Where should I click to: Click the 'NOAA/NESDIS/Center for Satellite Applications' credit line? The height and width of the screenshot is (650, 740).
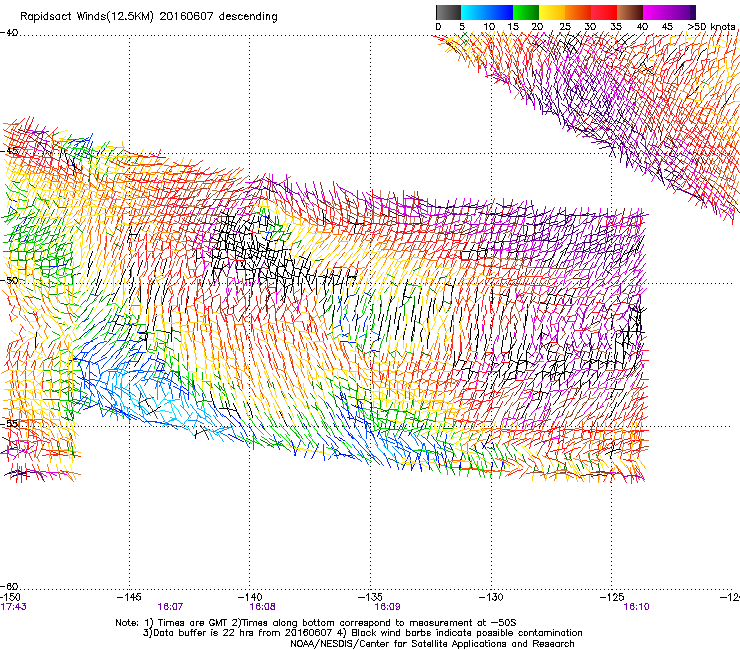tap(432, 644)
